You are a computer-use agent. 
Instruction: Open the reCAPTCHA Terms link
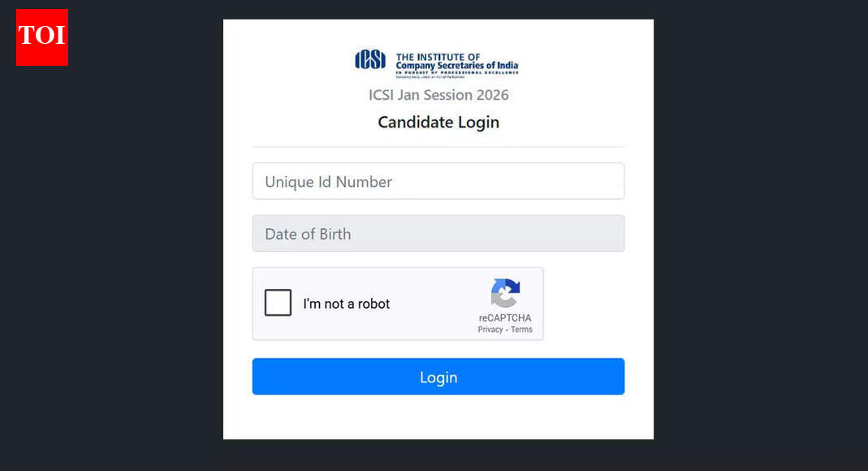pos(520,330)
